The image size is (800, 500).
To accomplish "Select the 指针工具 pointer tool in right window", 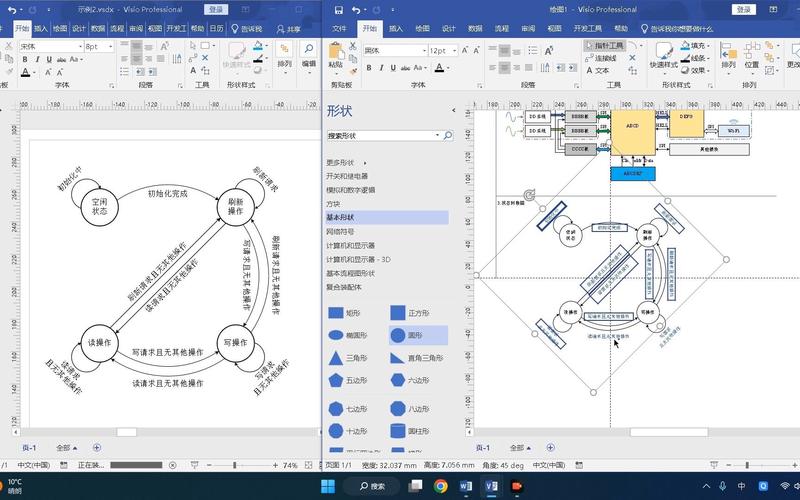I will 604,46.
